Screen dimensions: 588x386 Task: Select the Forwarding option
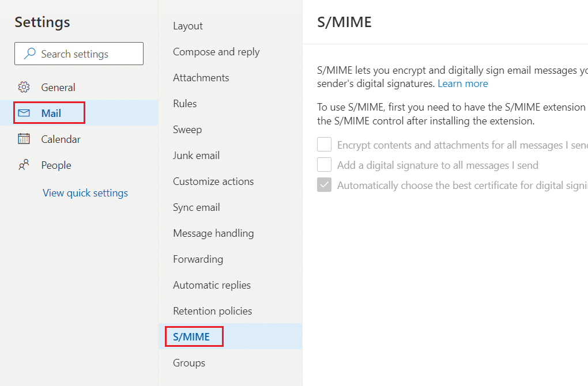click(198, 259)
